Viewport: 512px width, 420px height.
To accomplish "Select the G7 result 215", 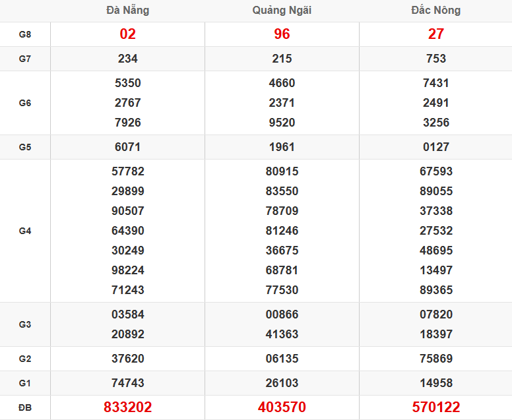I will 282,59.
